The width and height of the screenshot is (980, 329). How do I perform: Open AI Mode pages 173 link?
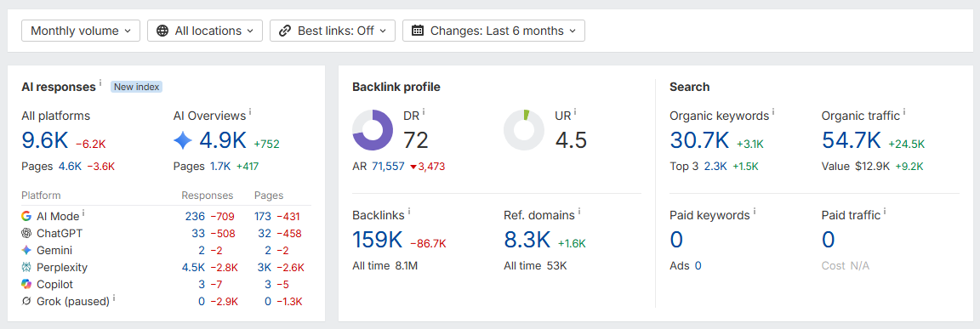[263, 217]
